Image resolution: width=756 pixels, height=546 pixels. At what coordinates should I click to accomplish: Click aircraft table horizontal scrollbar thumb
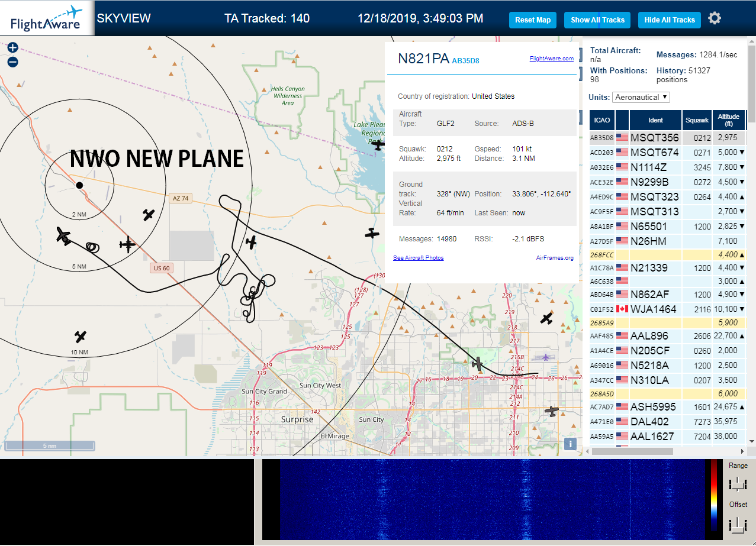click(x=632, y=451)
